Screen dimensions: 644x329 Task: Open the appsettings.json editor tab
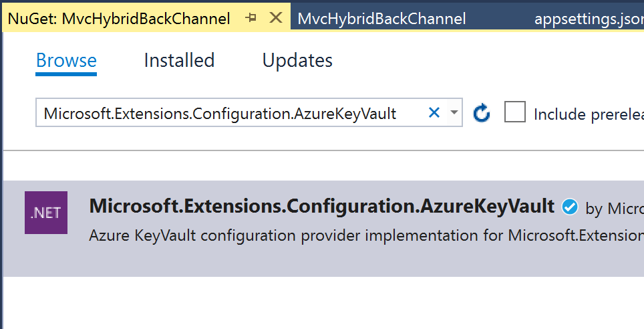588,19
